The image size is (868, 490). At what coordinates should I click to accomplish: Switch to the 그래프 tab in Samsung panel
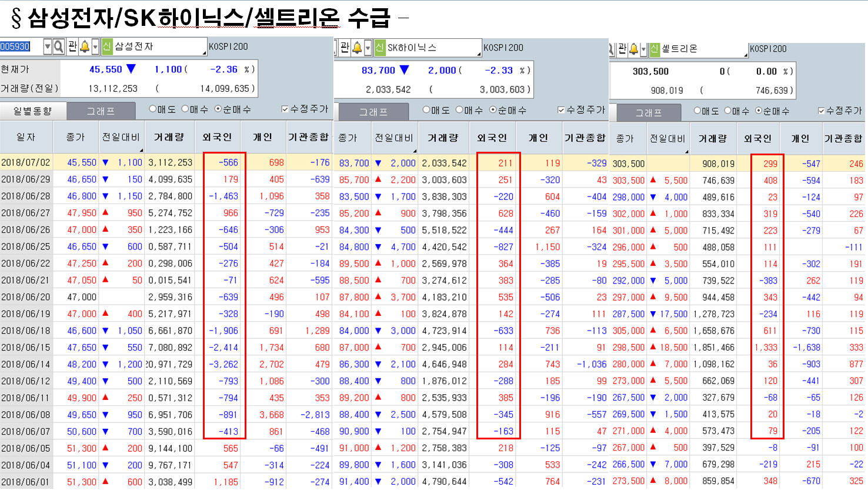point(101,111)
